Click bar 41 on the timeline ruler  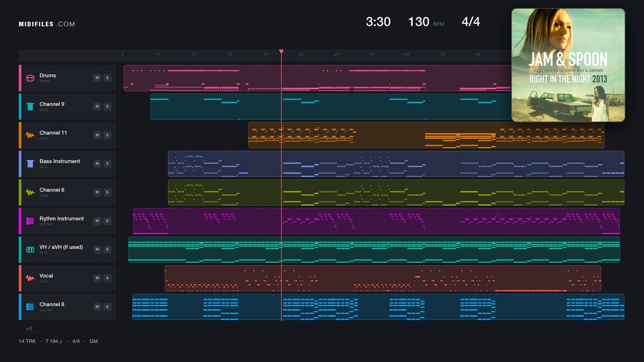[x=301, y=54]
